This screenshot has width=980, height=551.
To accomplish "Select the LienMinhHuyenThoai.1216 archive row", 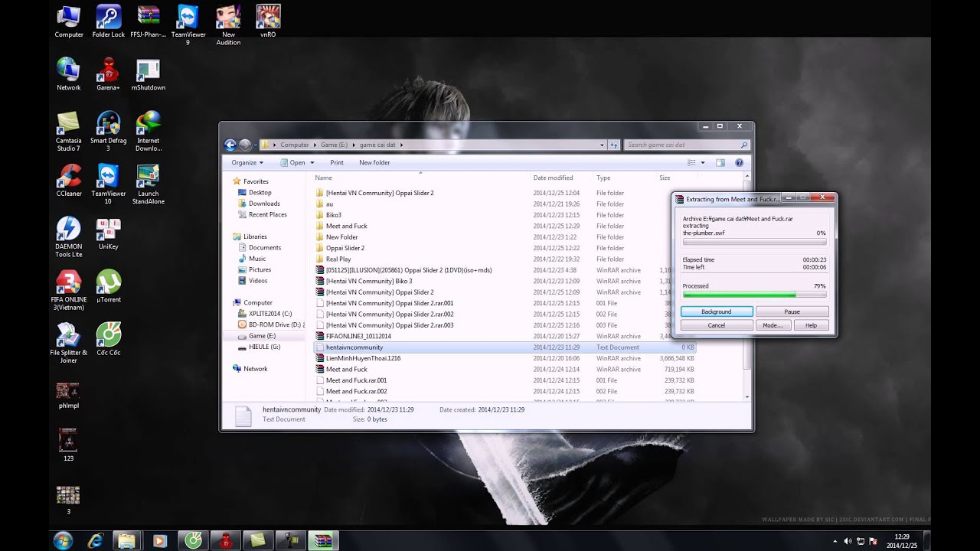I will pos(505,358).
